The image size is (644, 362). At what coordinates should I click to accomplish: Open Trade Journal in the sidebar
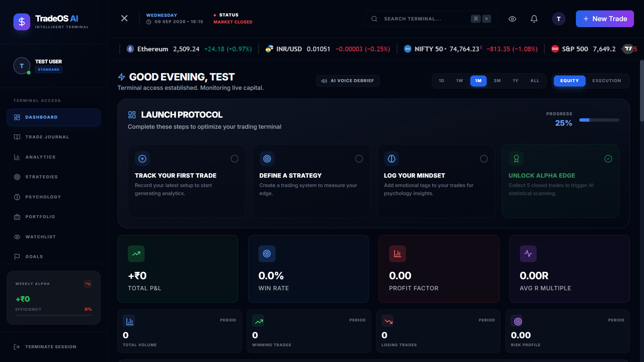point(54,137)
